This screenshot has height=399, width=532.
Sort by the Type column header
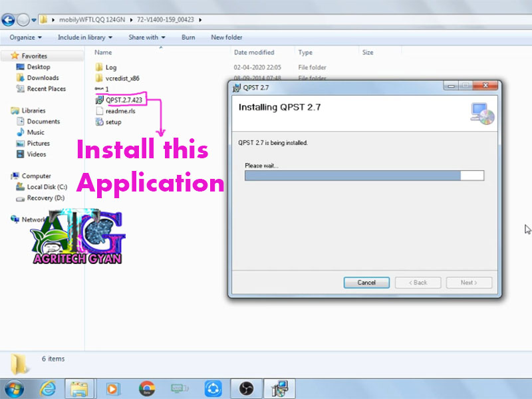click(x=305, y=53)
